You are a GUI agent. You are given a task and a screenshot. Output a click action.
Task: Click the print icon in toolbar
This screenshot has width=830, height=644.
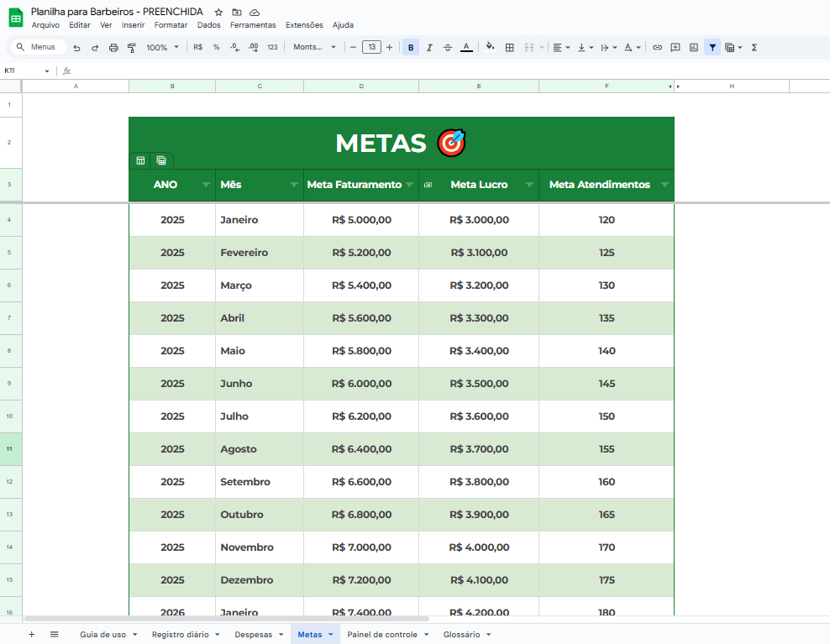click(113, 48)
